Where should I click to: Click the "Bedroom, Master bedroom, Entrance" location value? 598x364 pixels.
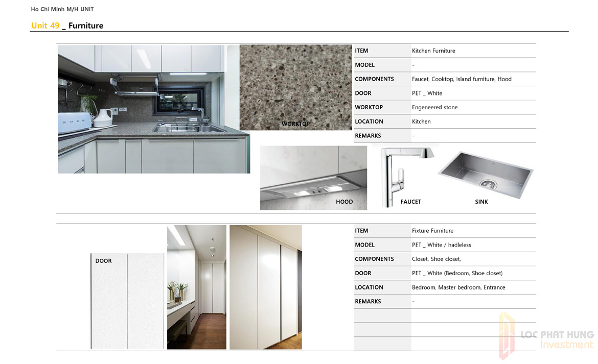pyautogui.click(x=458, y=287)
